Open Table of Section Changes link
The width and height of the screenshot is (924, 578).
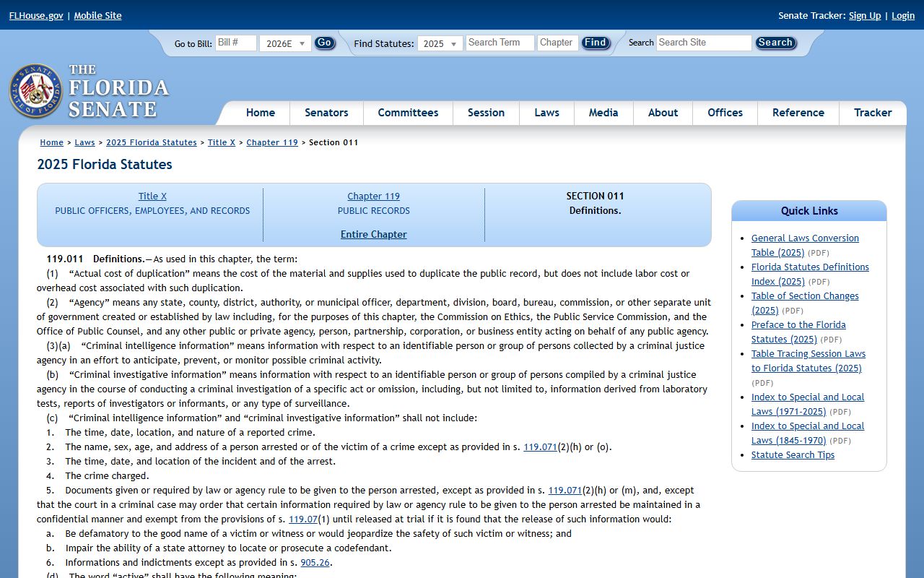tap(805, 303)
